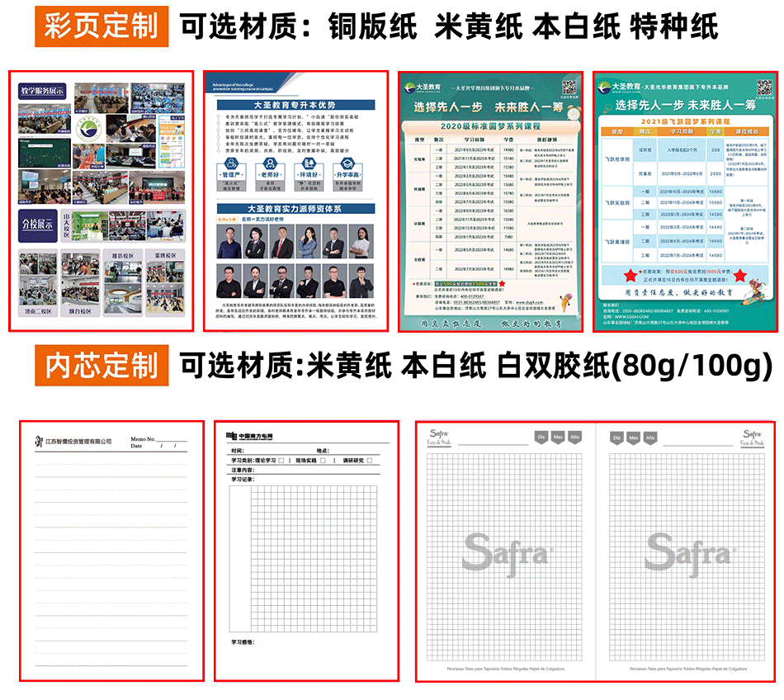Click the QR code on the 2021级 flyer
The image size is (784, 700).
pos(764,87)
